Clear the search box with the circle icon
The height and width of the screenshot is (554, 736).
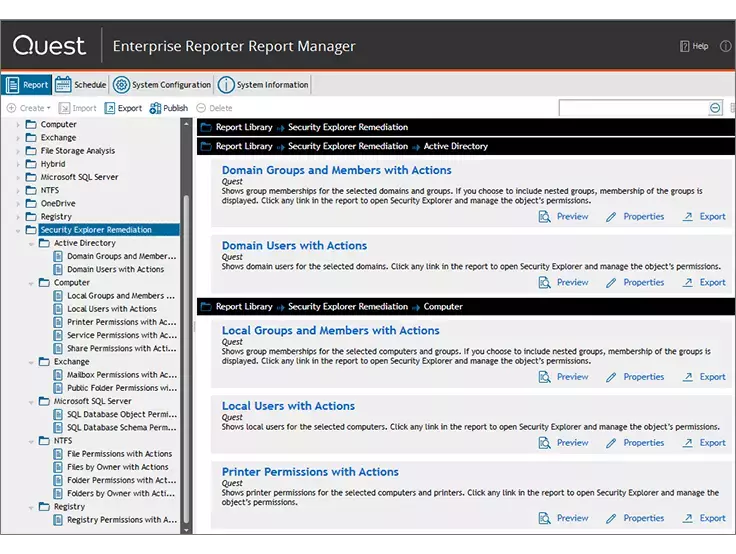point(715,108)
